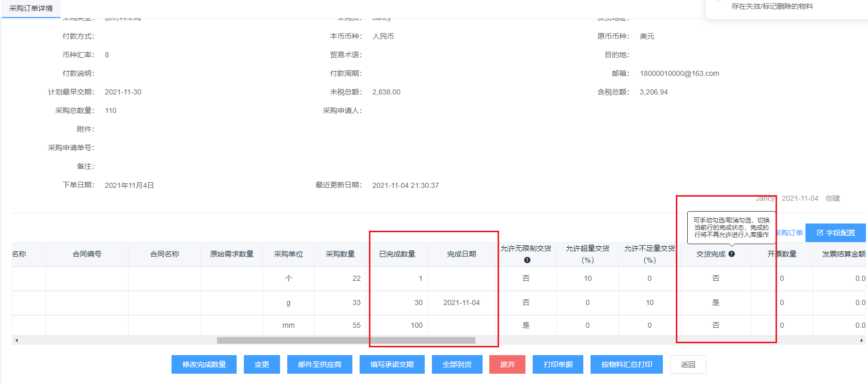Screen dimensions: 868x383
Task: Click info icon under 允许无限制交货 header
Action: [x=526, y=260]
